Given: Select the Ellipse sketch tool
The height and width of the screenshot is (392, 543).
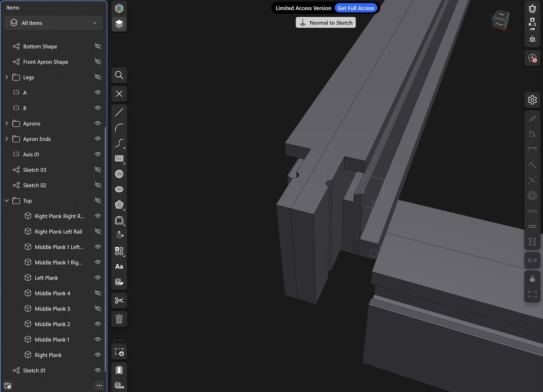Looking at the screenshot, I should (119, 189).
